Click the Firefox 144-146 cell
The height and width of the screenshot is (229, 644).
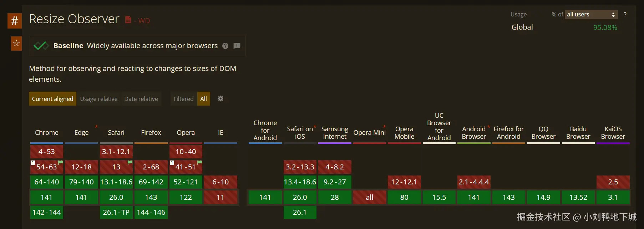point(151,212)
